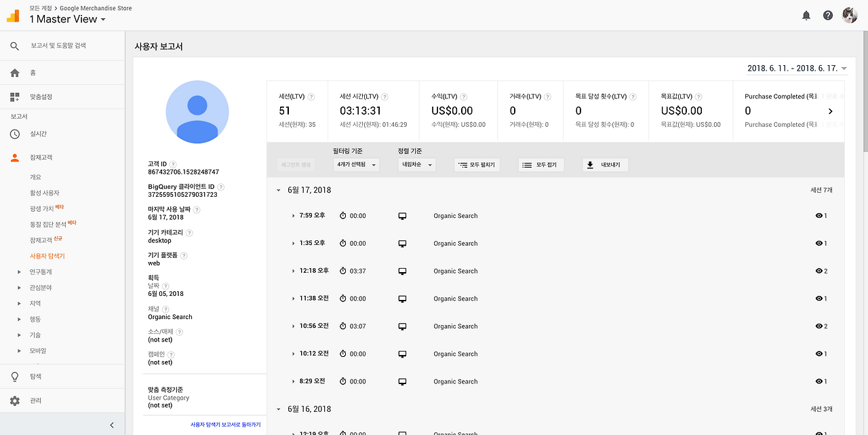Open the date range picker
Viewport: 868px width, 435px height.
pyautogui.click(x=797, y=69)
